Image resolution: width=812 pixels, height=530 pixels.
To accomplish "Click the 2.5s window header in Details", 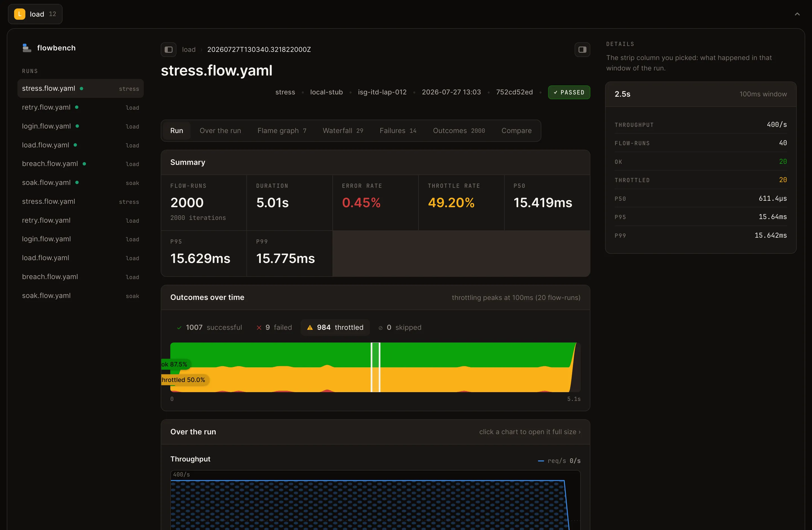I will [701, 94].
